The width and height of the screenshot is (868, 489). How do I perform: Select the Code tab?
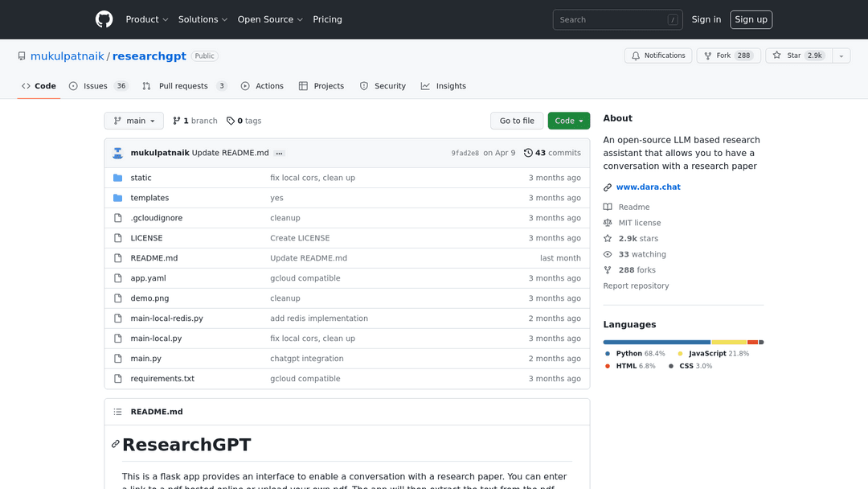coord(39,86)
